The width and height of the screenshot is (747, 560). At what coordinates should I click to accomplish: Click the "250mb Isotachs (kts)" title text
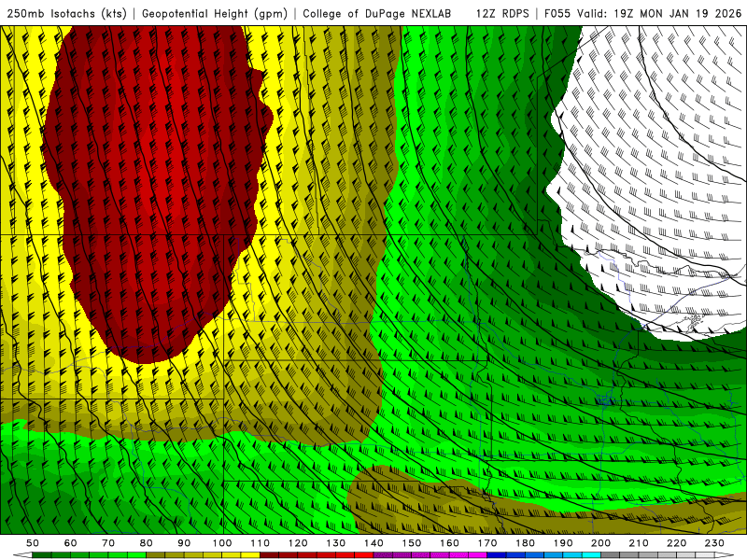[66, 13]
